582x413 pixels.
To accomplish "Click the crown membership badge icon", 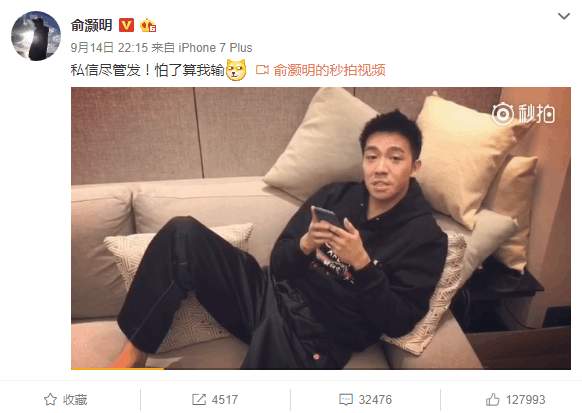I will (x=148, y=25).
